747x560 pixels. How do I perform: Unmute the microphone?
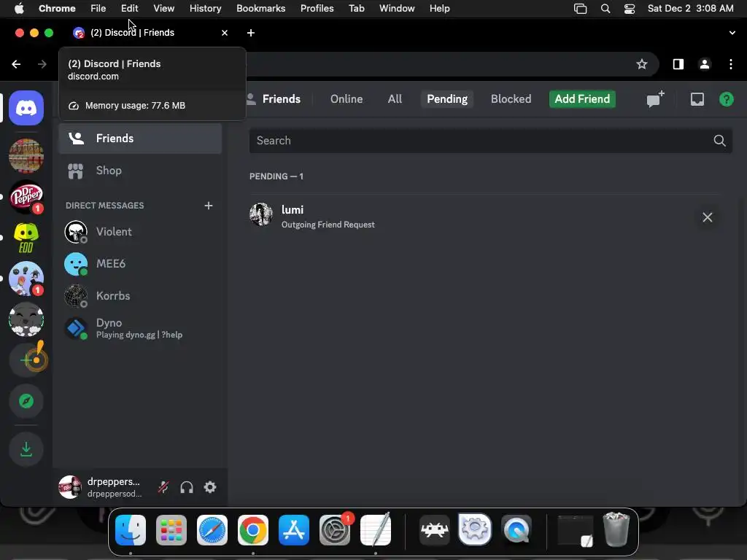pyautogui.click(x=163, y=487)
